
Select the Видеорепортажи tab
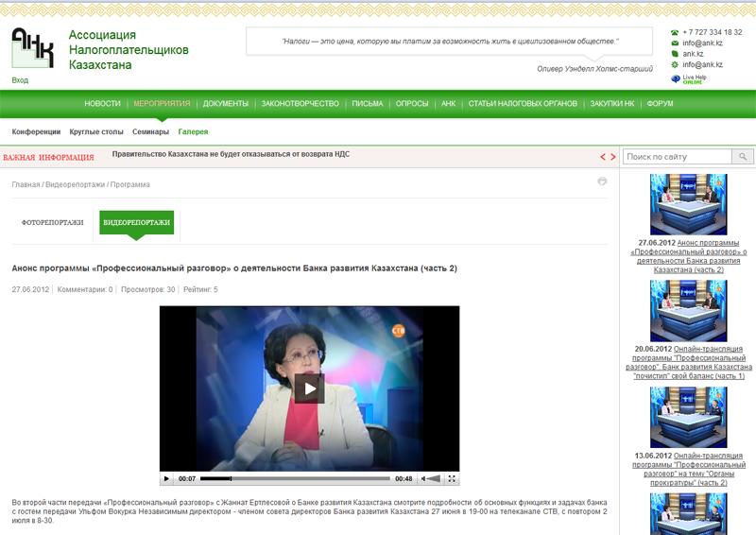point(136,223)
